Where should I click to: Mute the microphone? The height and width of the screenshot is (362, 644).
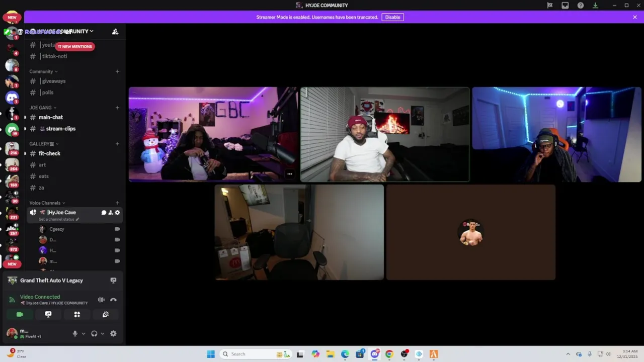[x=75, y=333]
